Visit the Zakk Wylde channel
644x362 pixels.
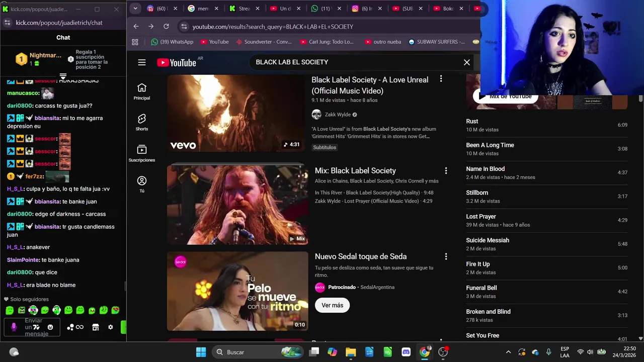tap(338, 115)
